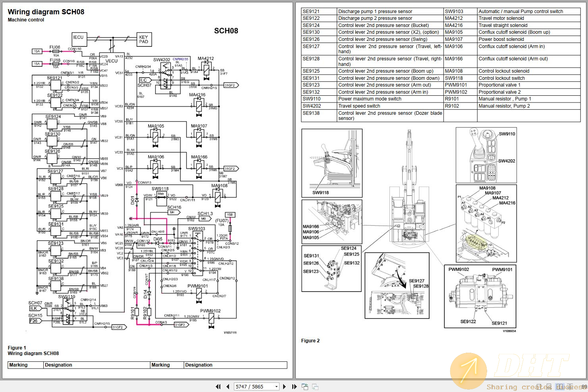This screenshot has width=588, height=392.
Task: Click the SW9103 label in wiring diagram
Action: point(197,228)
